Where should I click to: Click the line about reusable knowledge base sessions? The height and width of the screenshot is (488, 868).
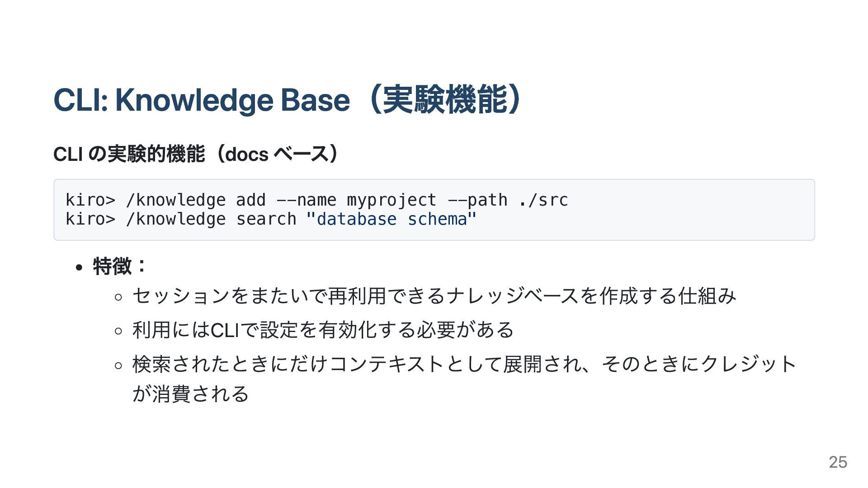pos(434,296)
